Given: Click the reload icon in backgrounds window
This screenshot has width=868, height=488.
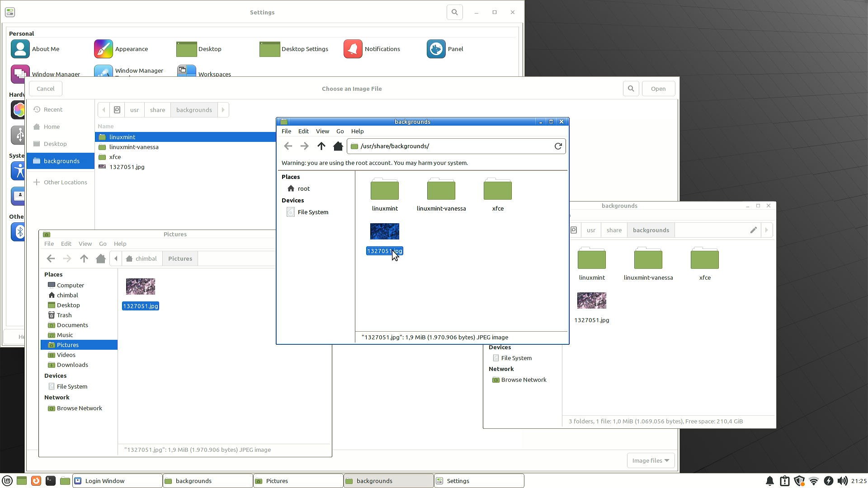Looking at the screenshot, I should (x=558, y=146).
